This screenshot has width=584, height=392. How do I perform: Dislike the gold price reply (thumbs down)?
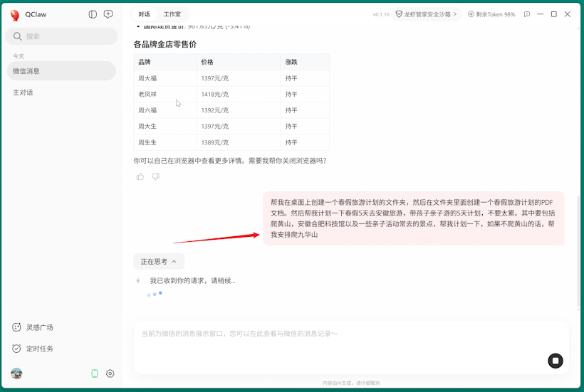pos(156,176)
